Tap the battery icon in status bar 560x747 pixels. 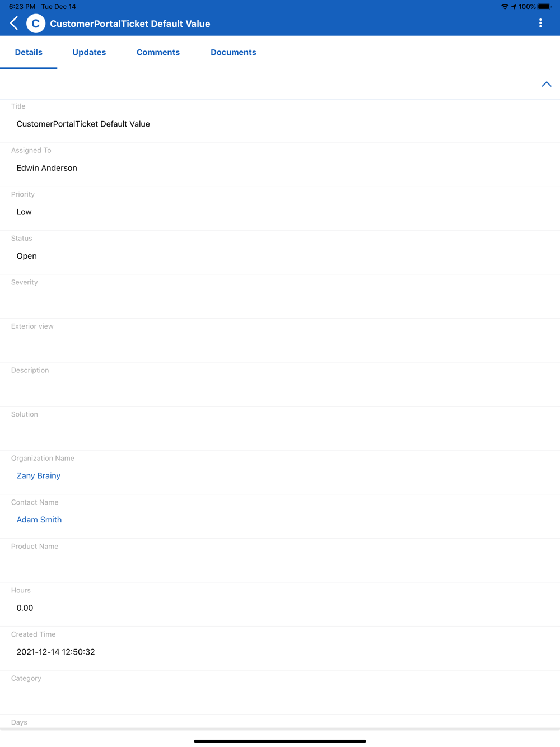coord(544,7)
